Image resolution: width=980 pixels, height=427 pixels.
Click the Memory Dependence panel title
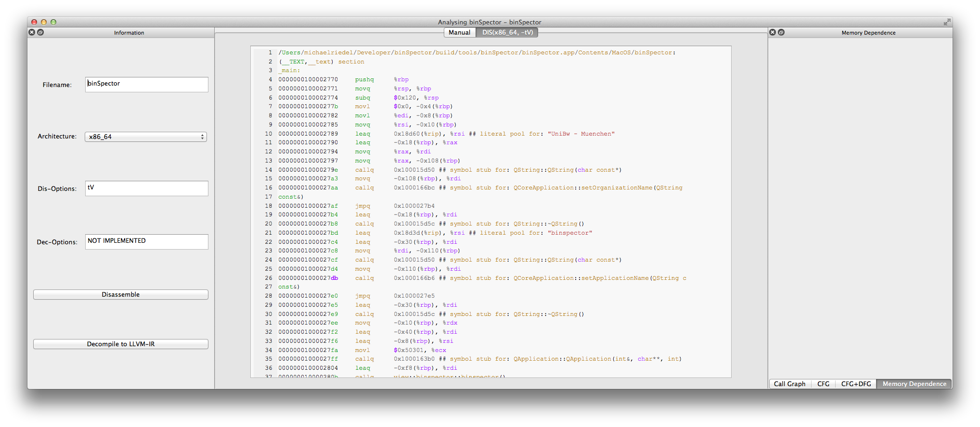[x=868, y=33]
